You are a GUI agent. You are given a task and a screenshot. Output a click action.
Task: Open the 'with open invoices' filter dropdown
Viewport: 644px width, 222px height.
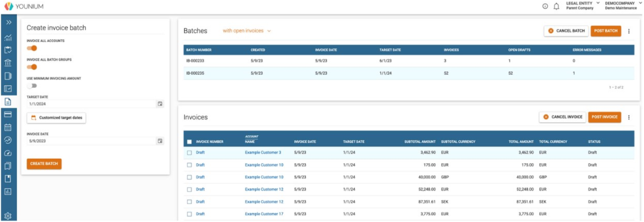[247, 31]
